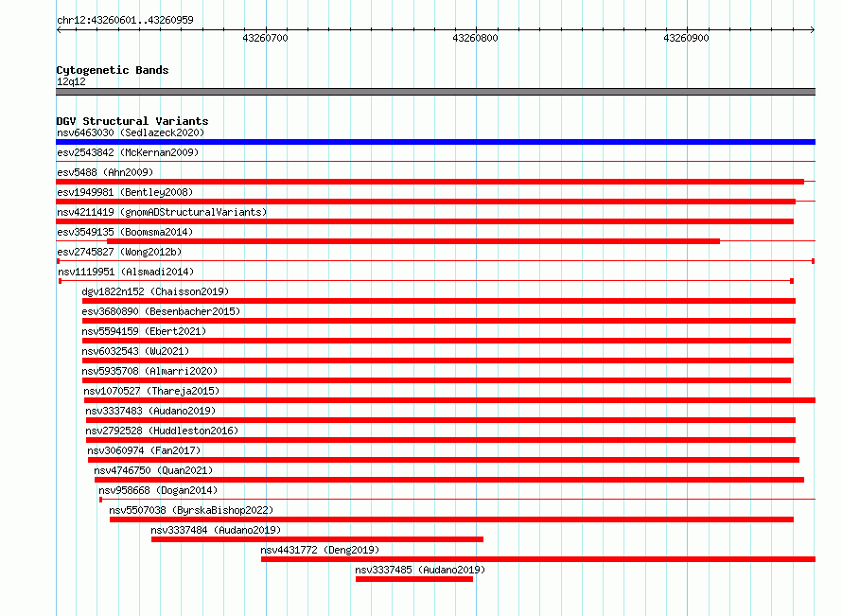
Task: Click the red bar under nsv5507038
Action: 451,519
